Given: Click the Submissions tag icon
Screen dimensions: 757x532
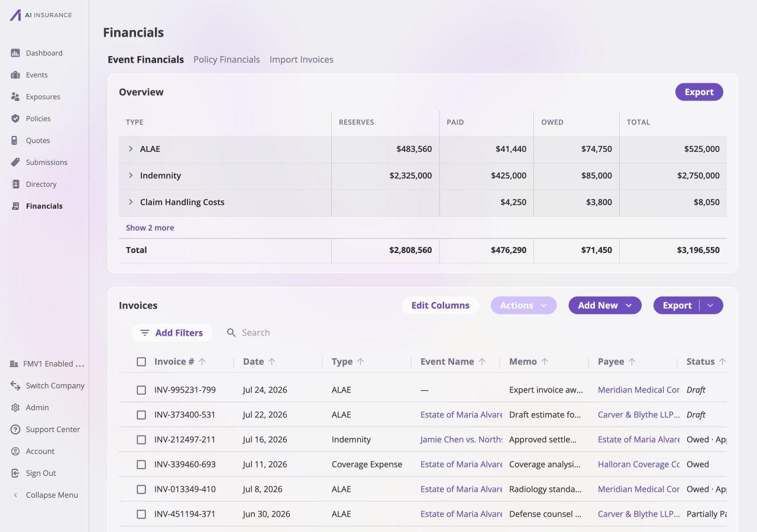Looking at the screenshot, I should coord(15,163).
